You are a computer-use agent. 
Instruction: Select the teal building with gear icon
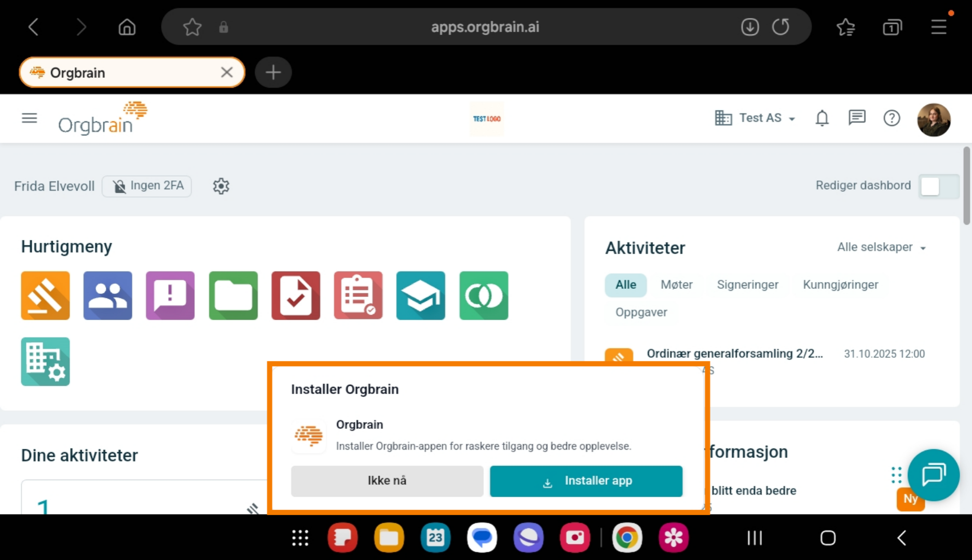coord(45,361)
